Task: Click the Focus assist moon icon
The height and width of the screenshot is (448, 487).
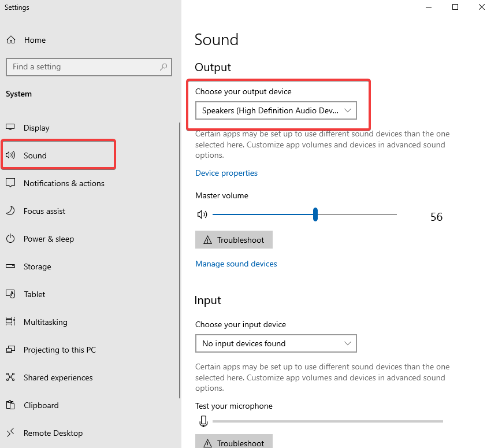Action: coord(10,211)
